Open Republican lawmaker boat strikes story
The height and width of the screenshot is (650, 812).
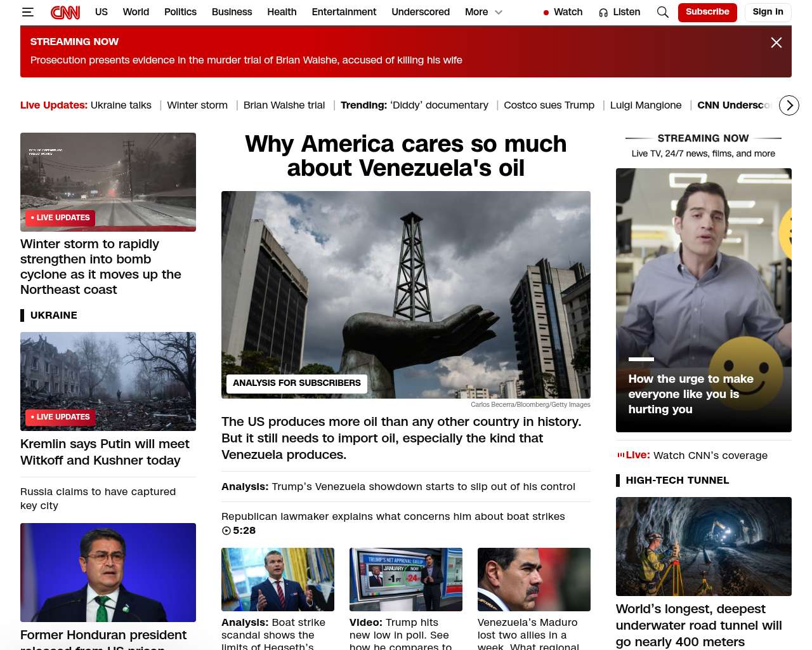(393, 517)
